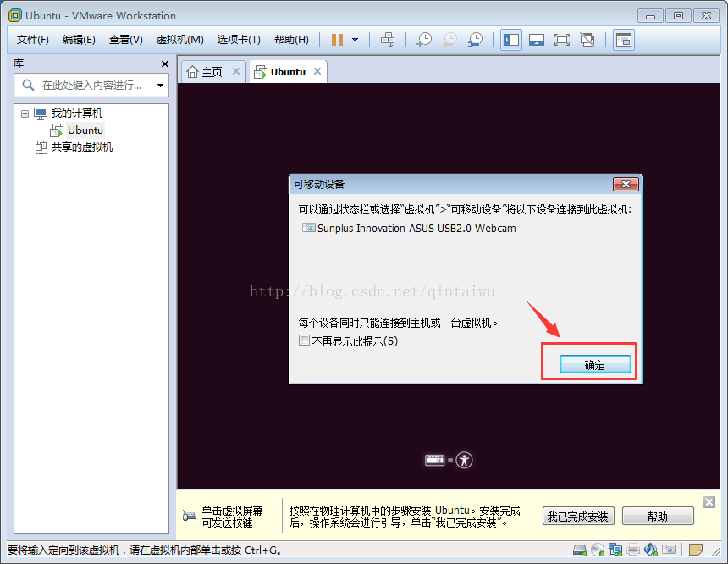
Task: Close the 主页 tab with its X
Action: click(236, 71)
